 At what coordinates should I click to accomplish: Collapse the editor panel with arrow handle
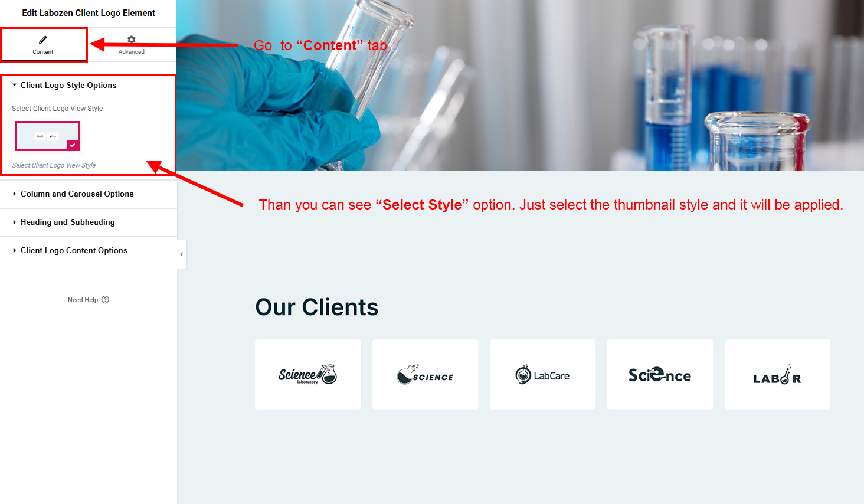(181, 254)
